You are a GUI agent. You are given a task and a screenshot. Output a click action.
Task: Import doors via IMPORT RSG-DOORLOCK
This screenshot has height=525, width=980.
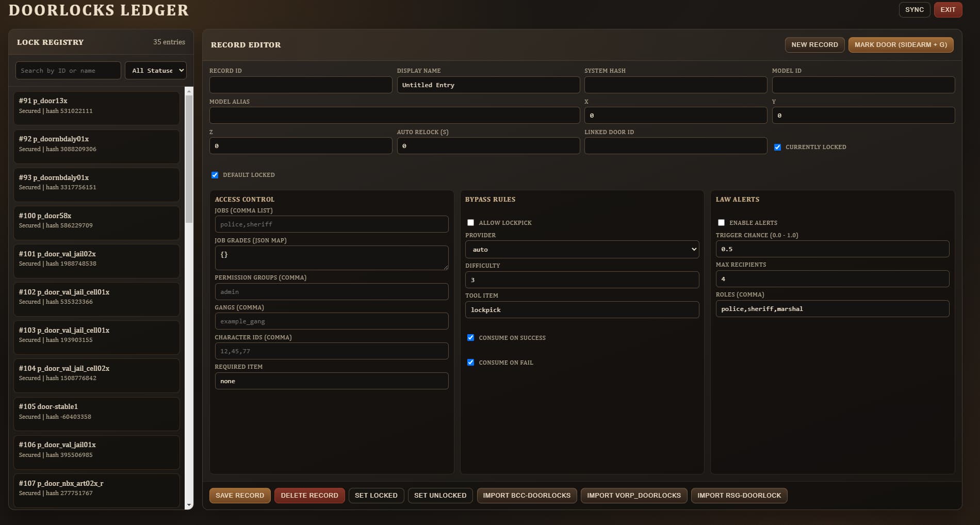(x=739, y=495)
